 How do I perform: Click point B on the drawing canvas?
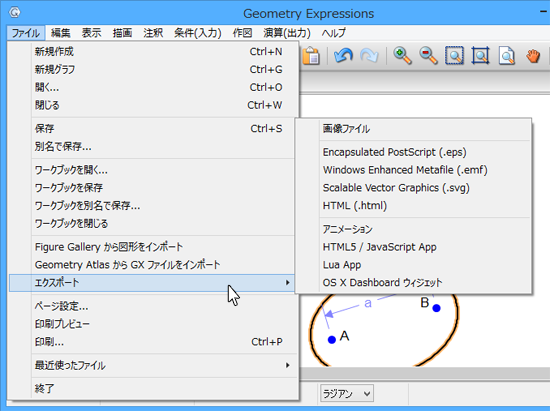pos(436,308)
